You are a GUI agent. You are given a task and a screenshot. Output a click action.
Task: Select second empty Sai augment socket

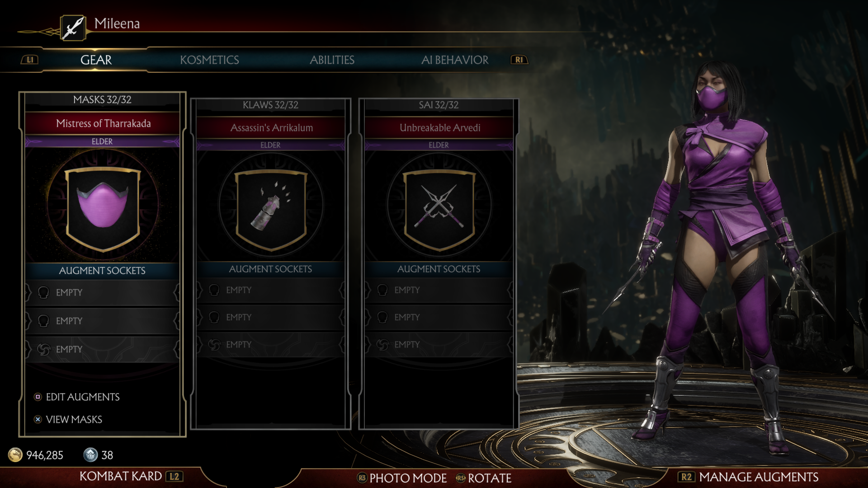pyautogui.click(x=439, y=318)
